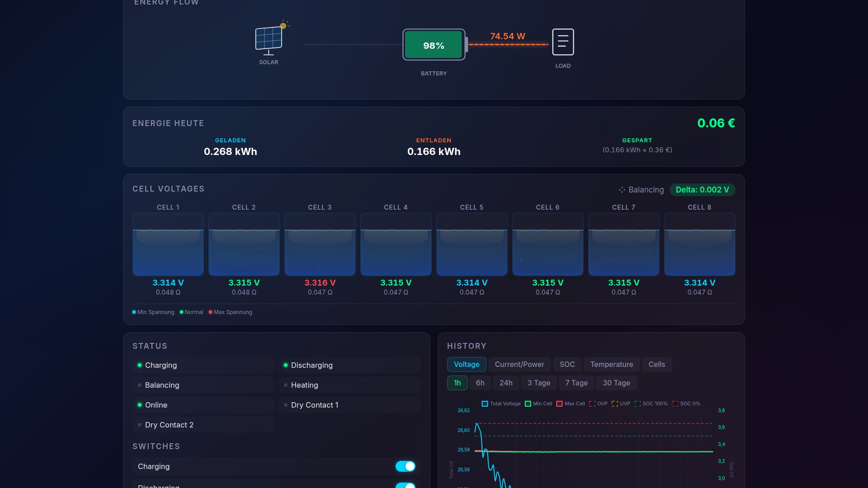868x488 pixels.
Task: Open the Temperature history tab
Action: (x=611, y=365)
